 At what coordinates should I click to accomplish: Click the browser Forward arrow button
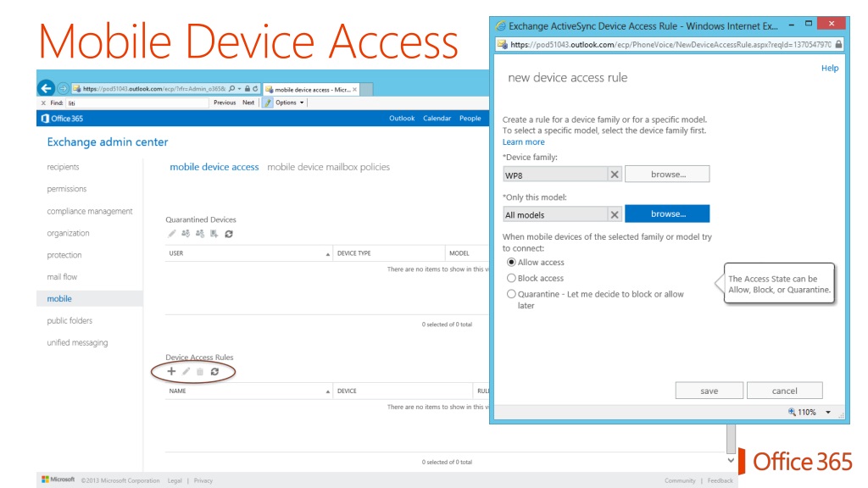[63, 88]
